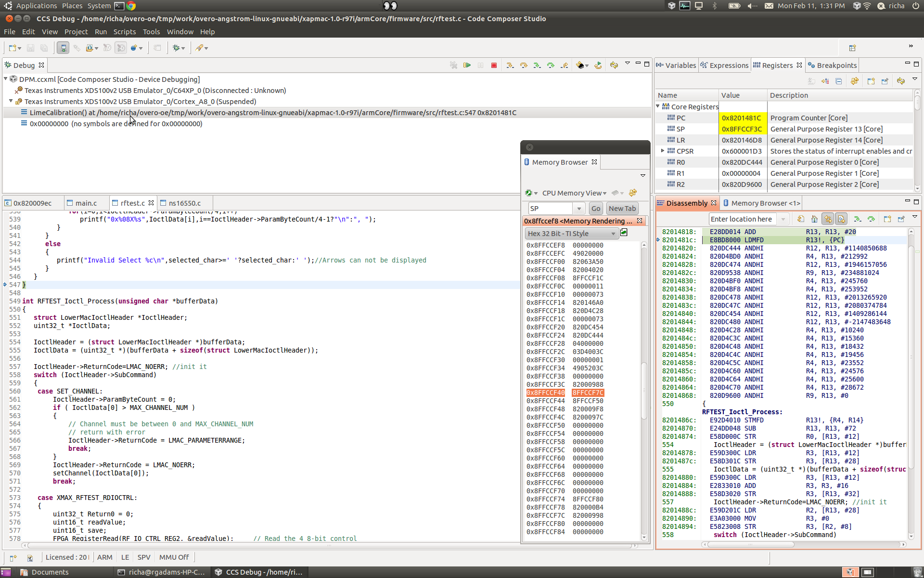Switch to the Breakpoints tab
The height and width of the screenshot is (578, 924).
[836, 66]
